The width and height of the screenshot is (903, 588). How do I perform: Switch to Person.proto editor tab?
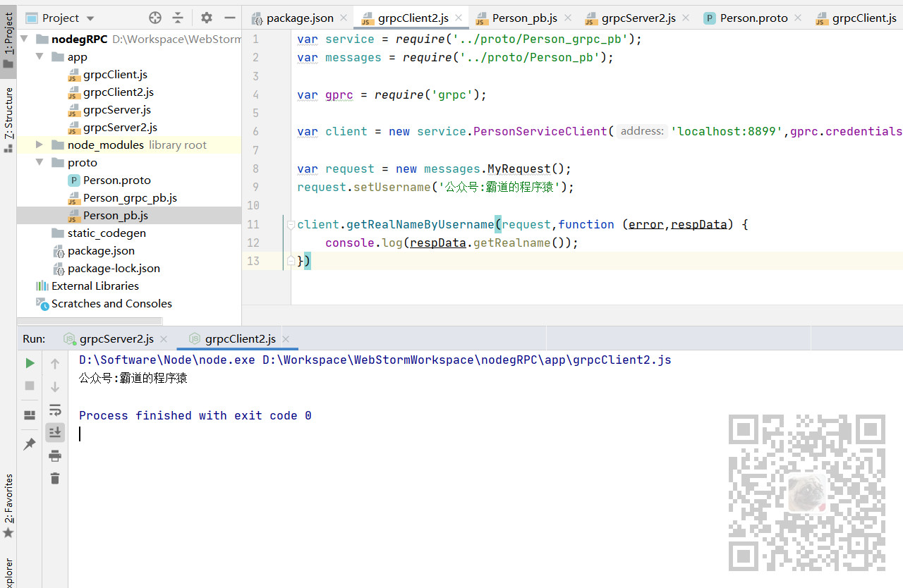pos(753,18)
